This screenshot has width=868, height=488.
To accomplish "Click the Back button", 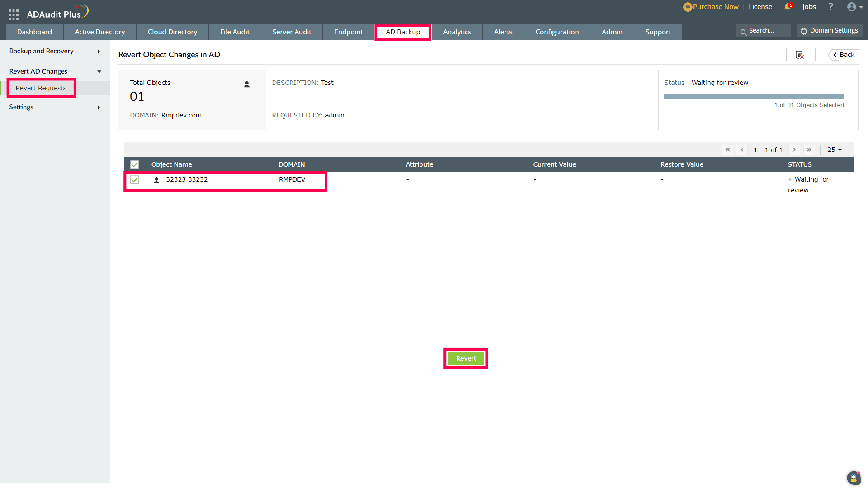I will [x=844, y=55].
